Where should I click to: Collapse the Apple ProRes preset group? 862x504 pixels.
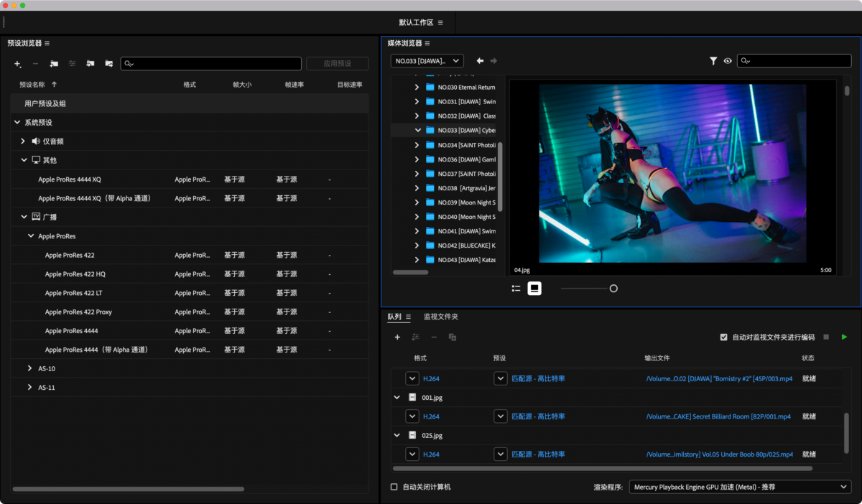tap(31, 236)
